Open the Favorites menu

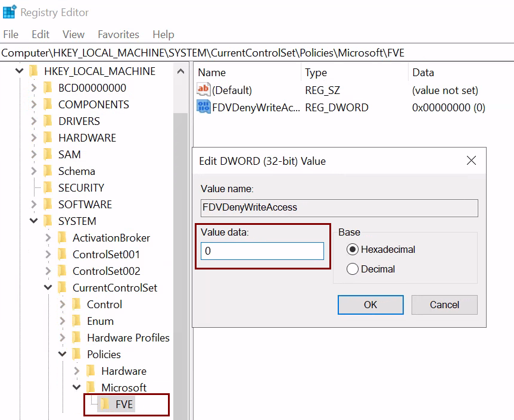click(x=119, y=35)
